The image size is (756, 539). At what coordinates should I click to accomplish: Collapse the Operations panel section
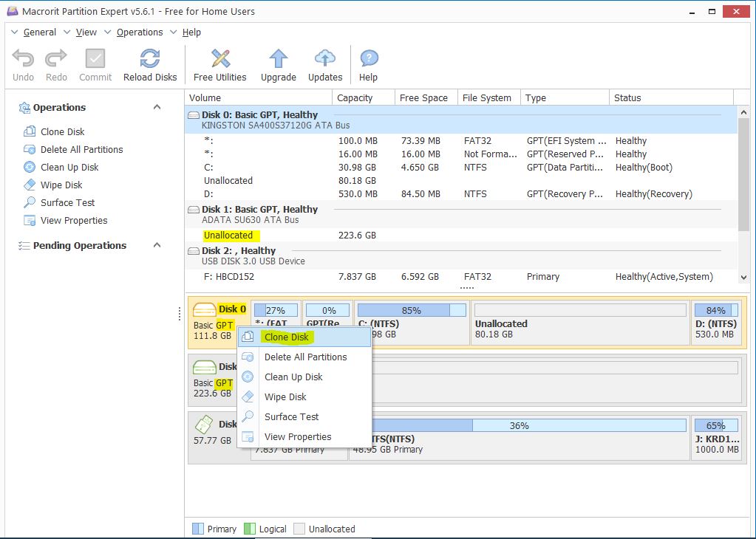tap(157, 107)
